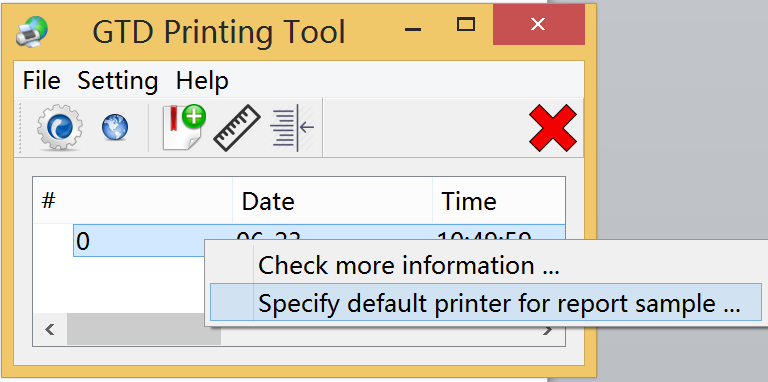Choose Specify default printer for report sample

click(486, 302)
